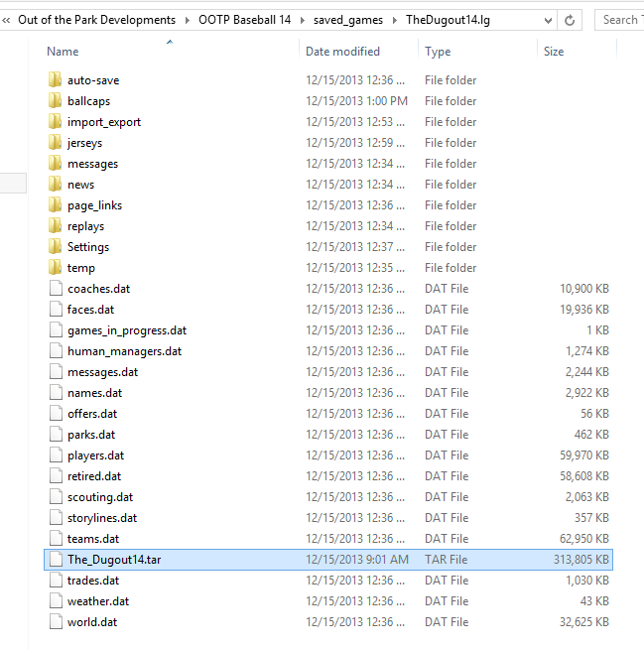
Task: Click the Settings folder icon
Action: tap(55, 247)
